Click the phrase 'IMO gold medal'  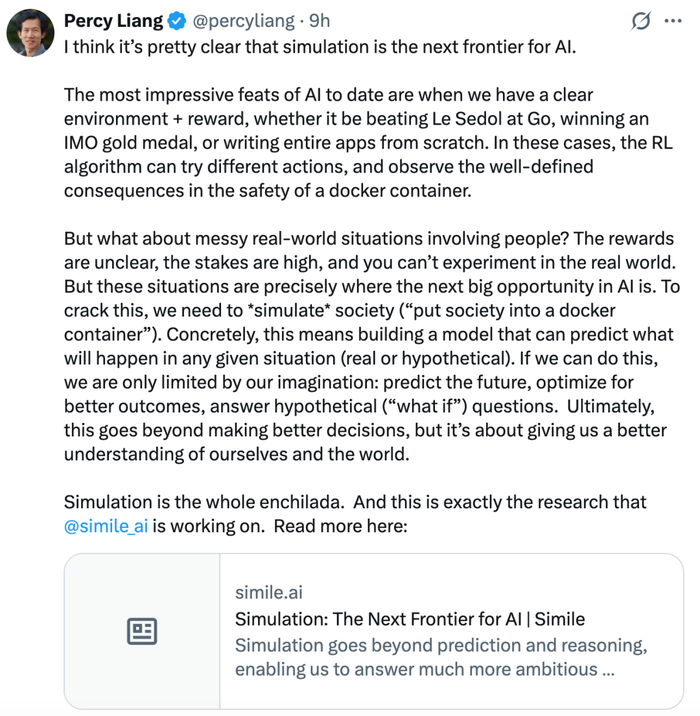pos(121,143)
